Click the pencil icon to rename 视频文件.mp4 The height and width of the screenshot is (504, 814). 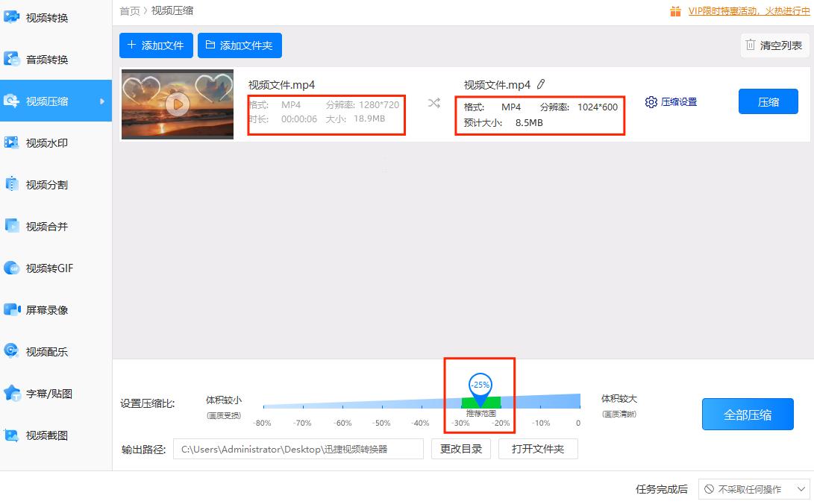[x=540, y=84]
